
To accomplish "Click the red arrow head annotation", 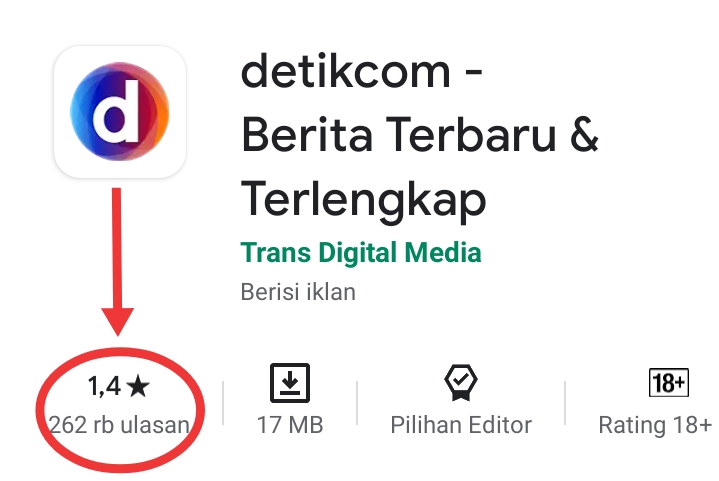I will tap(117, 321).
